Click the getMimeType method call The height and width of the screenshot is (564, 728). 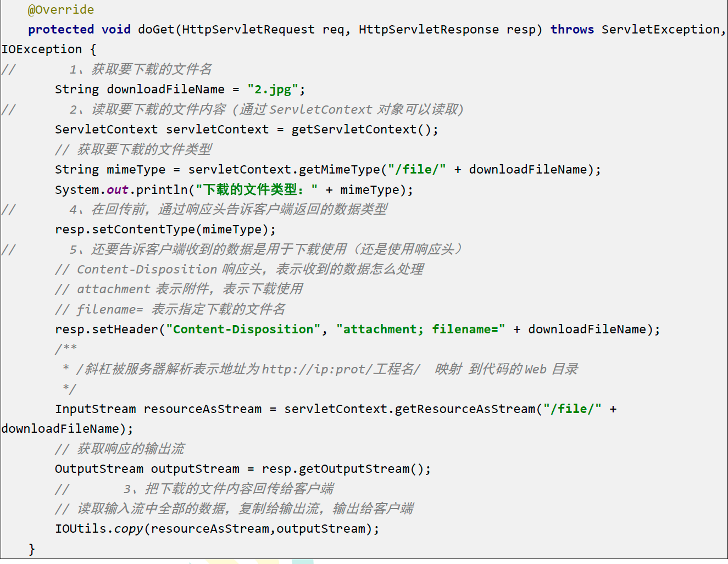click(340, 170)
